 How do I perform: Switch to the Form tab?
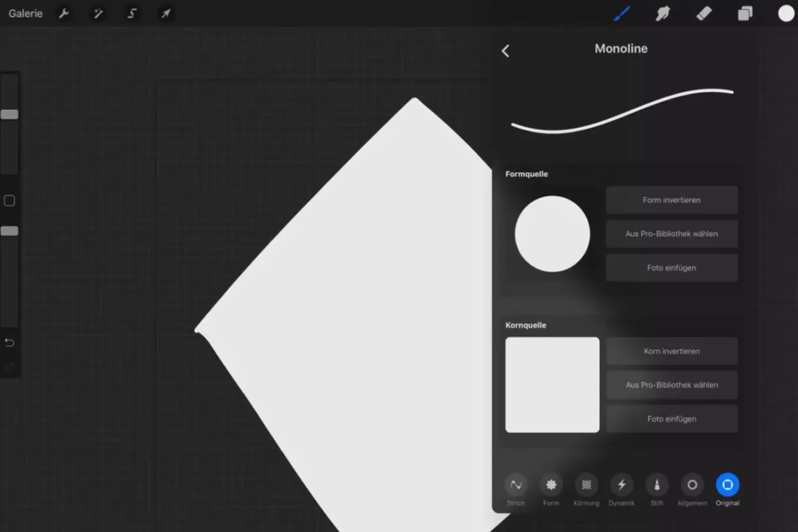point(551,491)
